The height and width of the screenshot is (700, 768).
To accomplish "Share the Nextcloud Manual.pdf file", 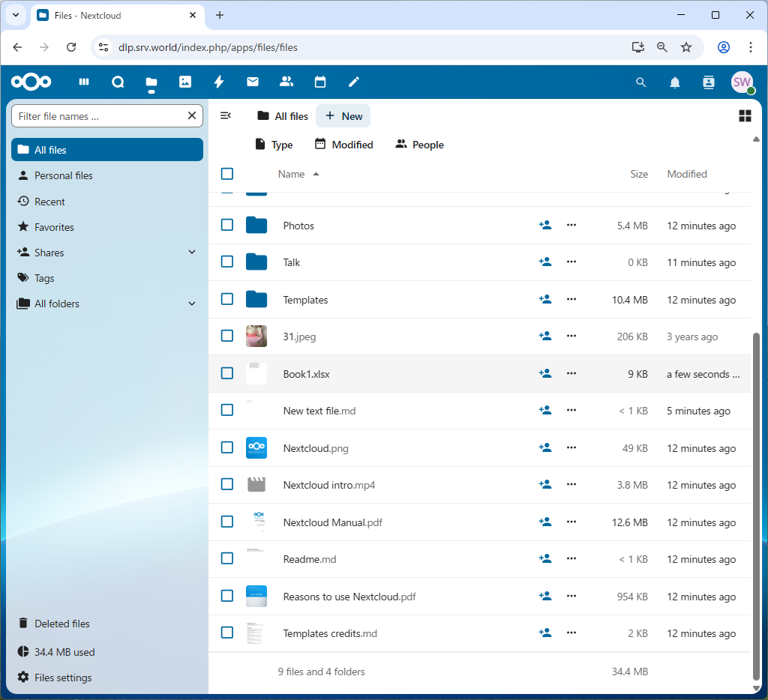I will [x=545, y=522].
